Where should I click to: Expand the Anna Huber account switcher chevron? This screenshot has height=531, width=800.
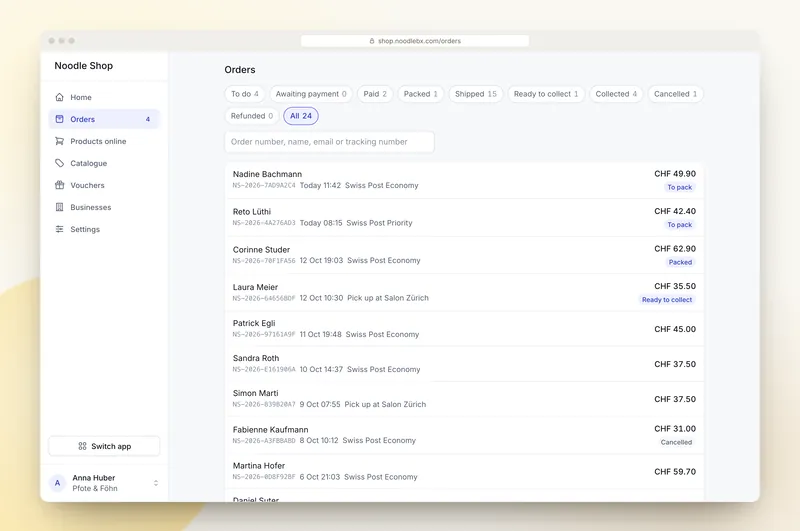[x=156, y=483]
